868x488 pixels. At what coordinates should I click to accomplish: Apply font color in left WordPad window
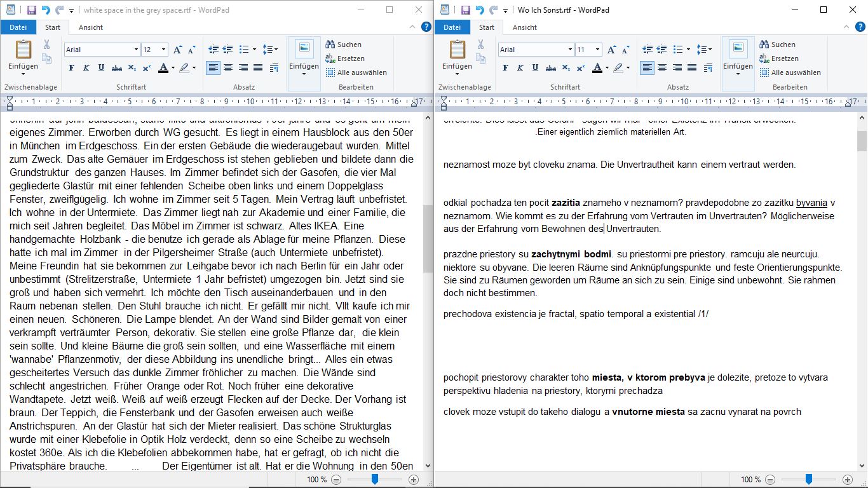[163, 68]
